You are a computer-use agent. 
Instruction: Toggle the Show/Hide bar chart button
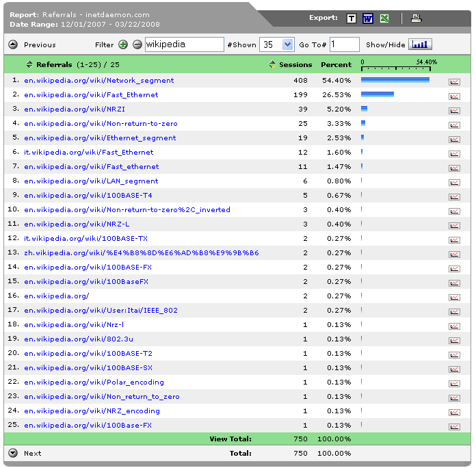coord(421,44)
